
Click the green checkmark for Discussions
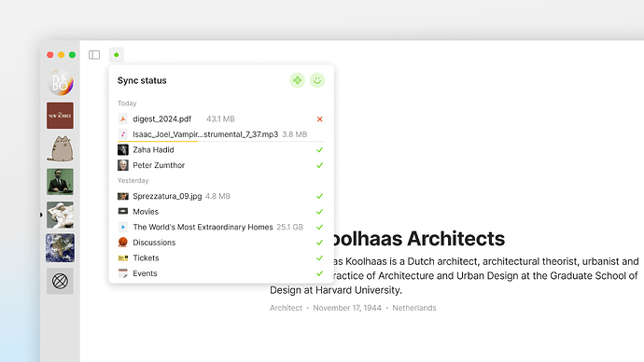coord(319,243)
